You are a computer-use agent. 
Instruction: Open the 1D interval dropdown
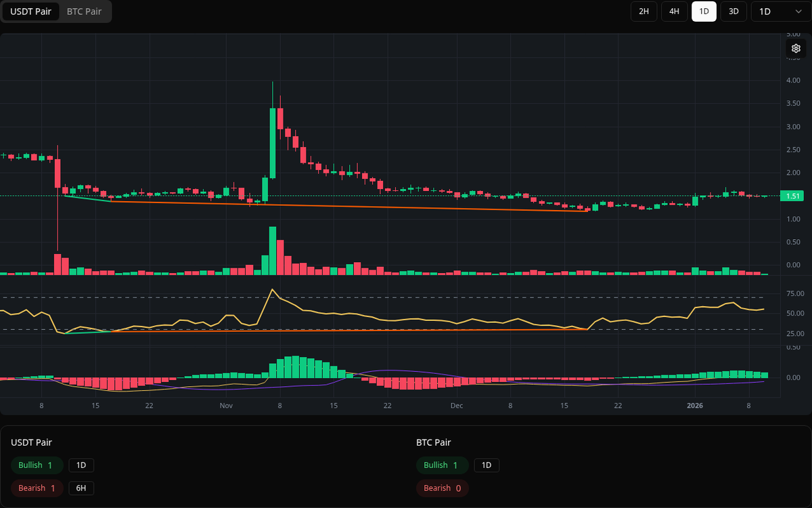tap(780, 12)
